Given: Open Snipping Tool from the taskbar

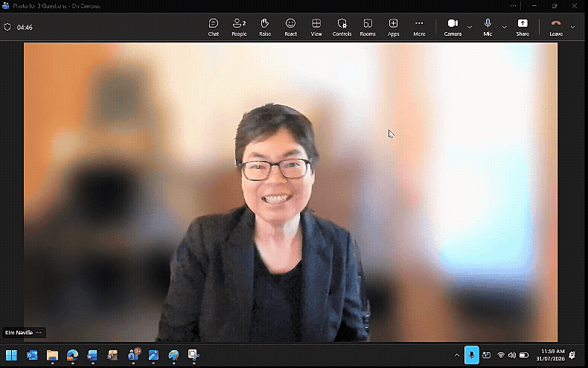Looking at the screenshot, I should point(194,355).
